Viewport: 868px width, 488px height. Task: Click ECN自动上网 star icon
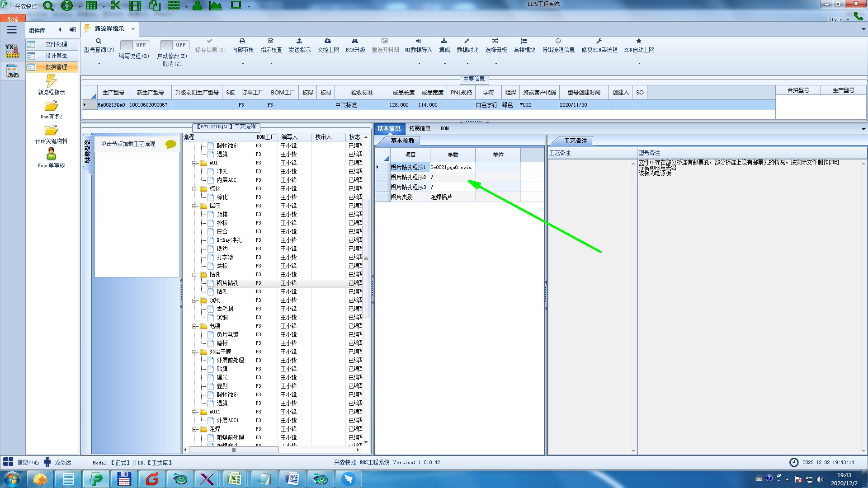click(639, 41)
